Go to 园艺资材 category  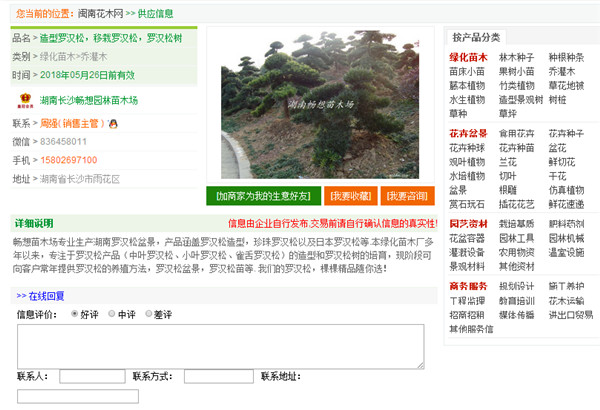pos(468,224)
